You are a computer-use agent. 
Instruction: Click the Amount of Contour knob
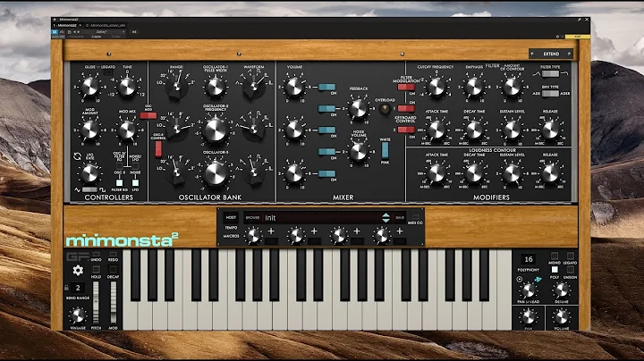coord(512,87)
